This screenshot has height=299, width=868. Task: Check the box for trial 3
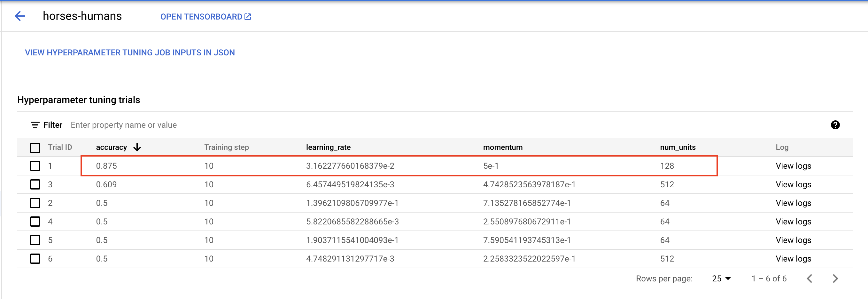[x=35, y=185]
